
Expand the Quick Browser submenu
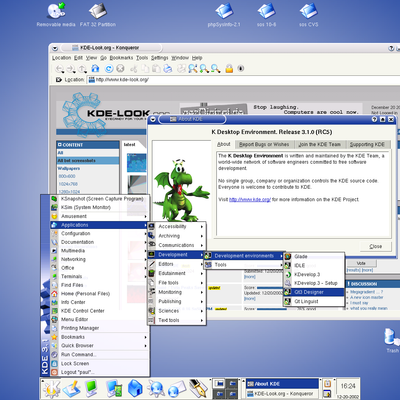[99, 346]
